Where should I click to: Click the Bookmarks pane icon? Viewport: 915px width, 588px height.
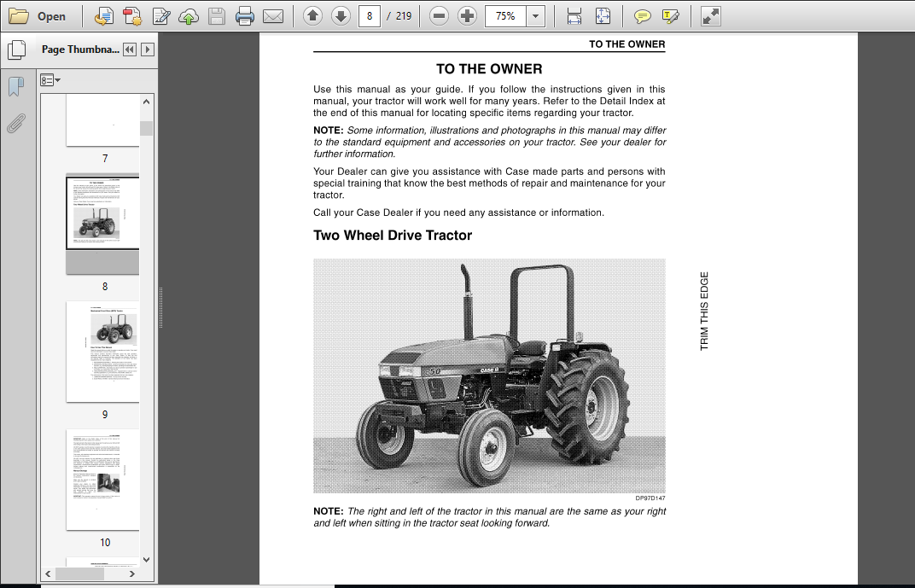16,87
